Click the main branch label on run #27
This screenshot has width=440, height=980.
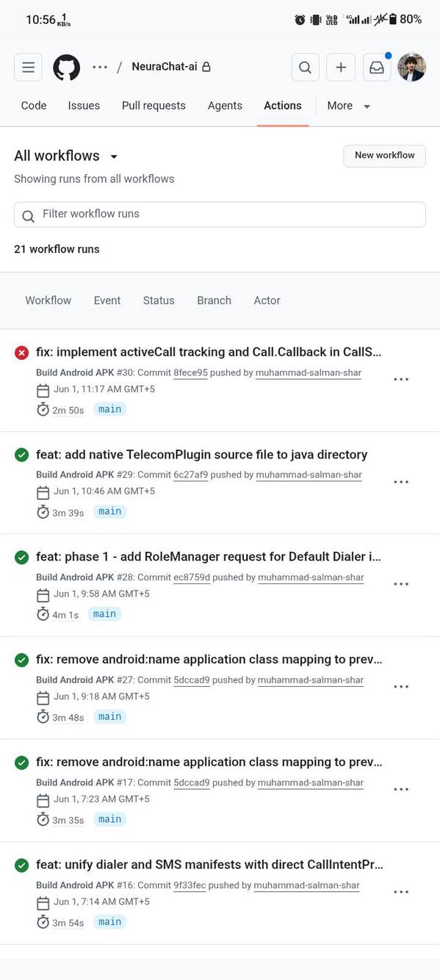[109, 716]
